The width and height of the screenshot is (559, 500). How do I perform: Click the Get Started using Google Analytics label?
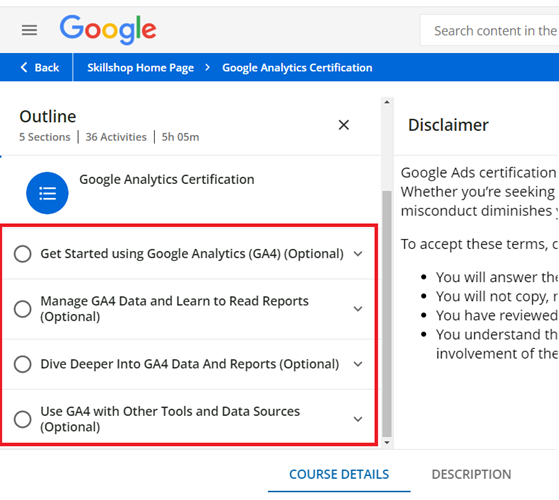[192, 254]
